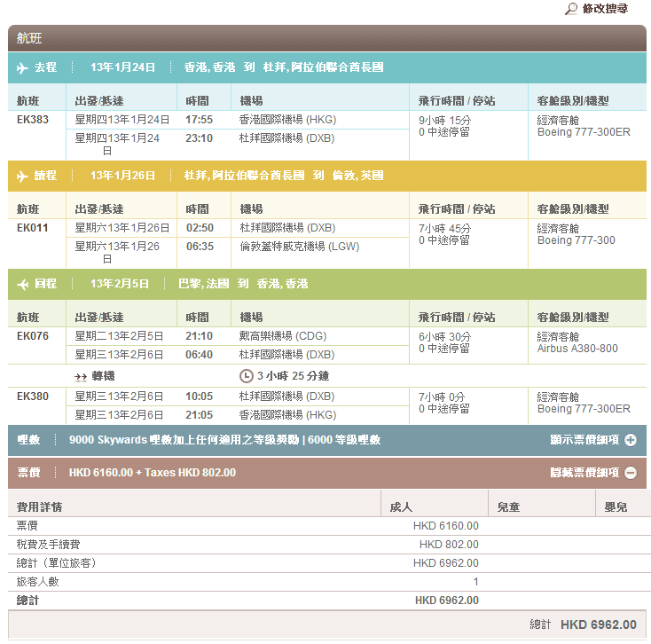Click flight number EK076
Viewport: 651px width, 644px height.
tap(33, 336)
